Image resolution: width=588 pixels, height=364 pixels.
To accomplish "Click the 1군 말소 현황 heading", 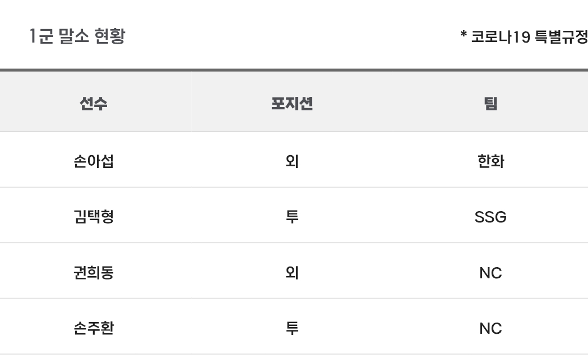I will [77, 36].
